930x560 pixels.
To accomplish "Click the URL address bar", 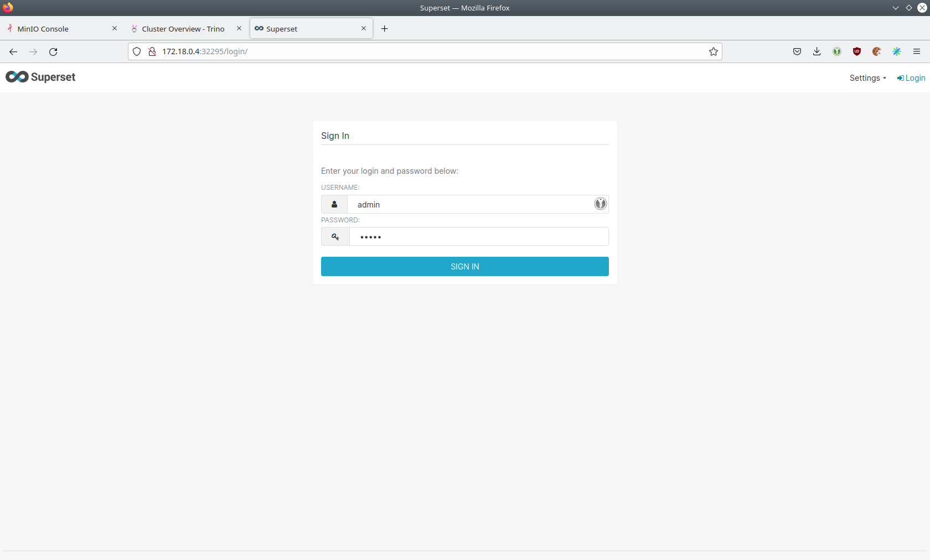I will (432, 51).
